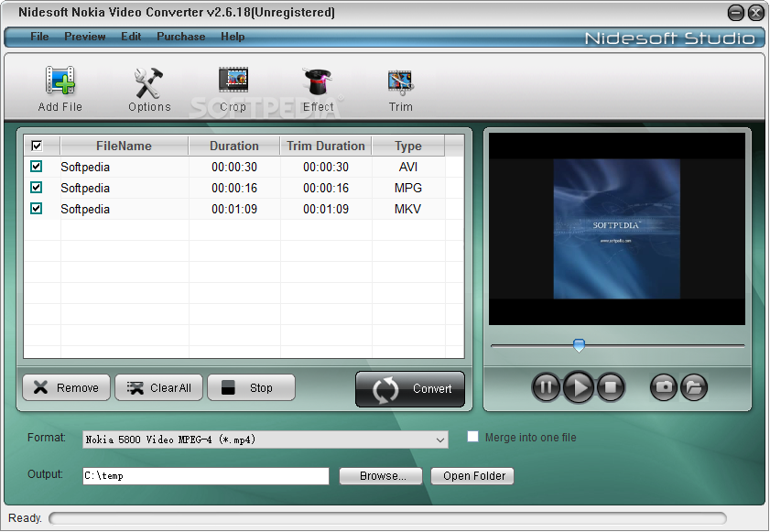Click the Open Folder button
The width and height of the screenshot is (770, 532).
(472, 476)
